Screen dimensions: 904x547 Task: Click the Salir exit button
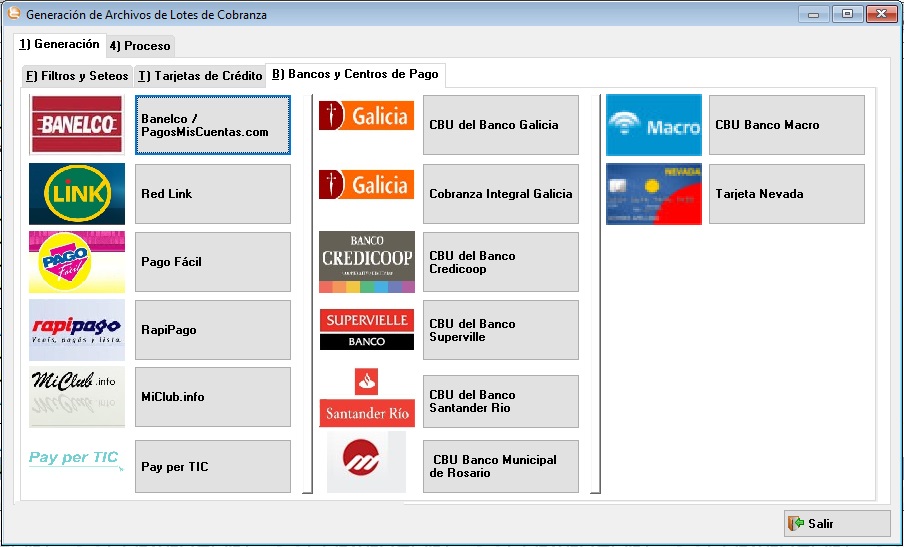click(x=836, y=524)
